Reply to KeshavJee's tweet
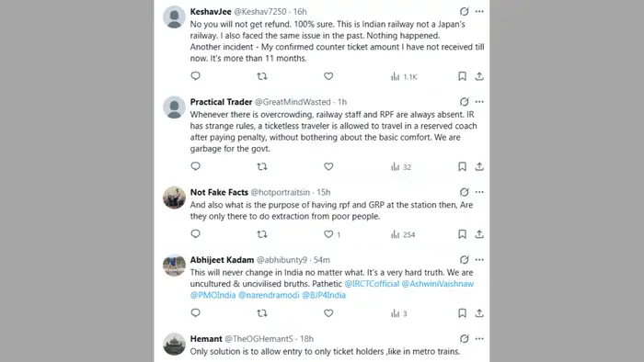644x362 pixels. point(195,76)
